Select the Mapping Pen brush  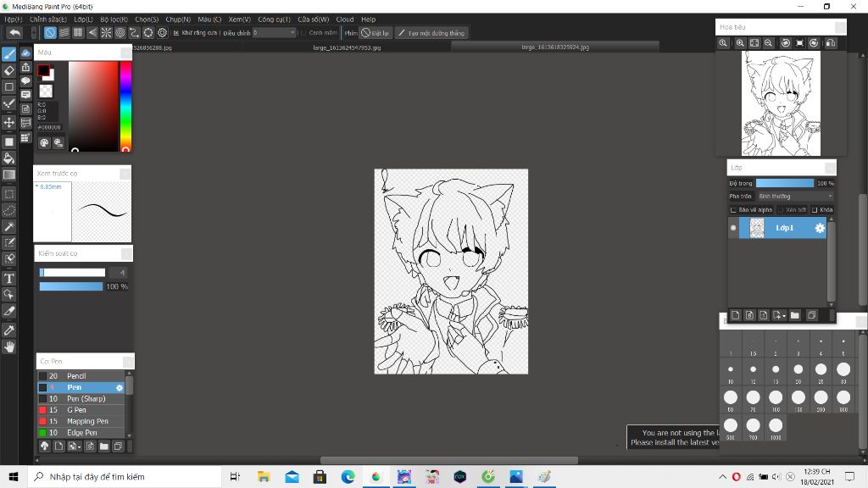click(81, 421)
